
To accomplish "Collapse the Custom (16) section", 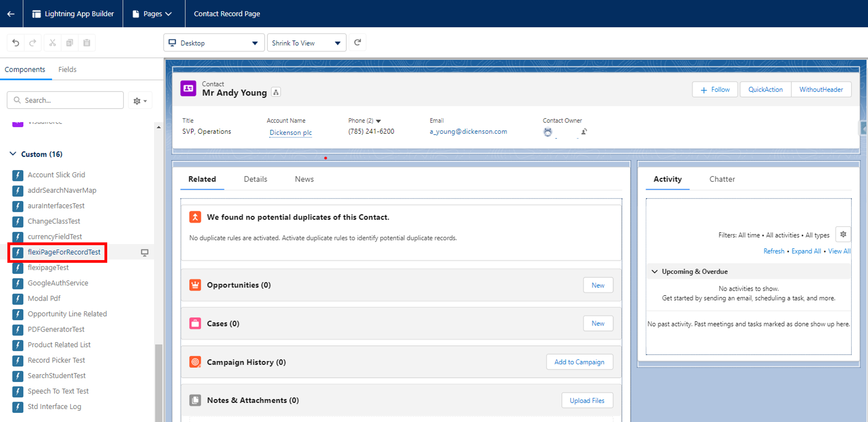I will coord(13,154).
